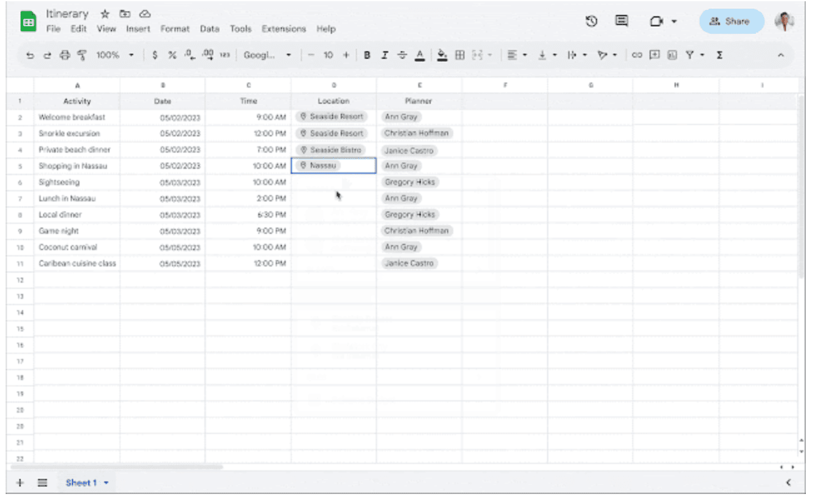Viewport: 824px width, 504px height.
Task: Open the zoom 100% dropdown
Action: 114,55
